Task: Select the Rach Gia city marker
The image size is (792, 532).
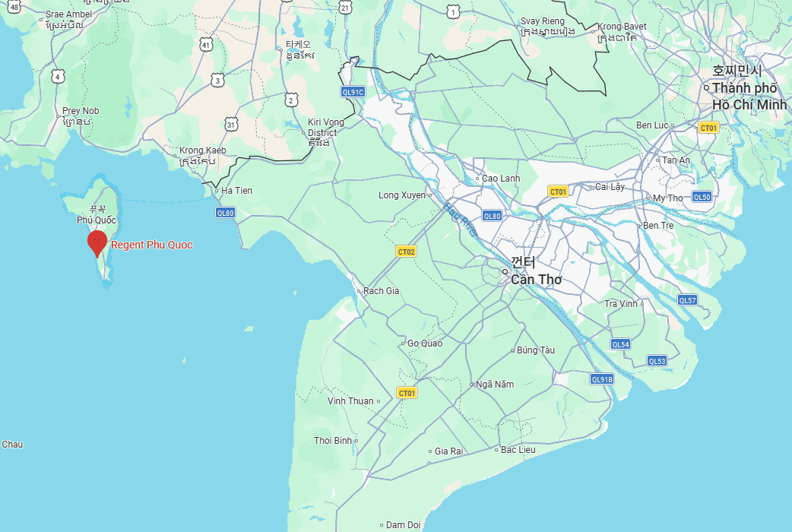Action: coord(359,291)
